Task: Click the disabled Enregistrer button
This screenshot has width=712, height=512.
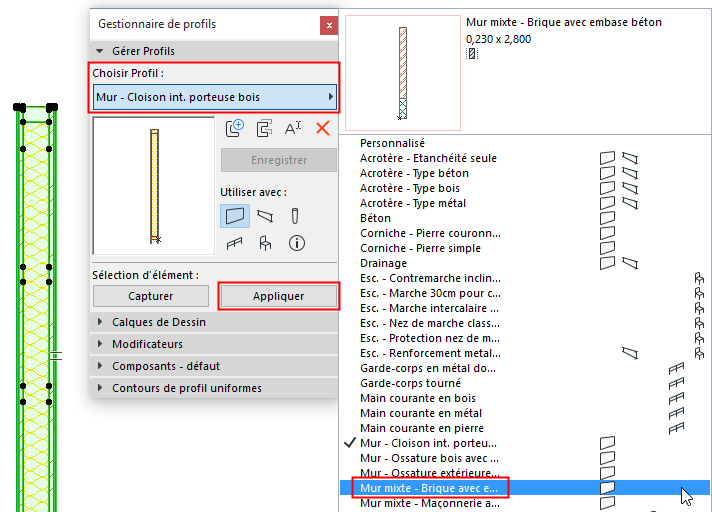Action: (279, 160)
